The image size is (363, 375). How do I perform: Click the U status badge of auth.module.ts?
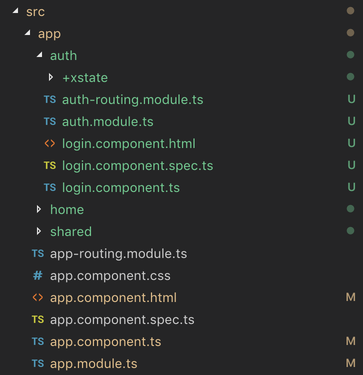coord(351,121)
